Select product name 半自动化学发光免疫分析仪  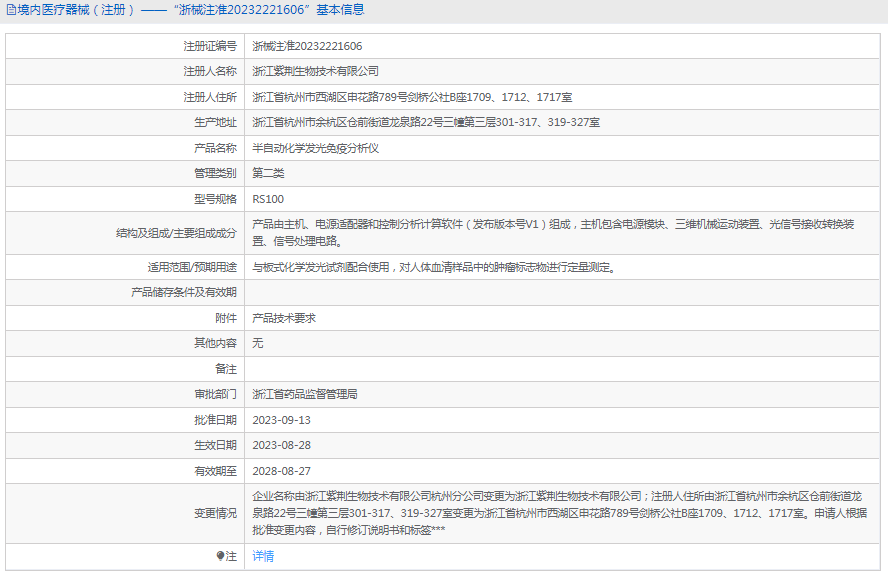315,148
